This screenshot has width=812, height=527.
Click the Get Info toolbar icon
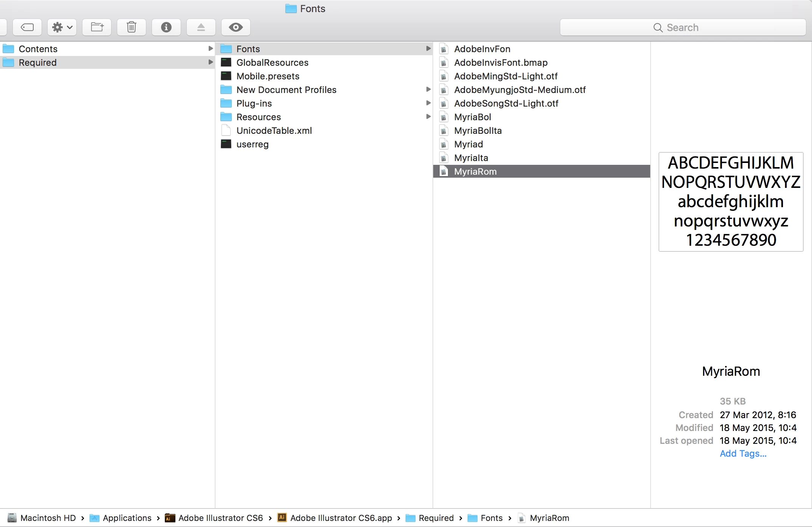point(166,27)
